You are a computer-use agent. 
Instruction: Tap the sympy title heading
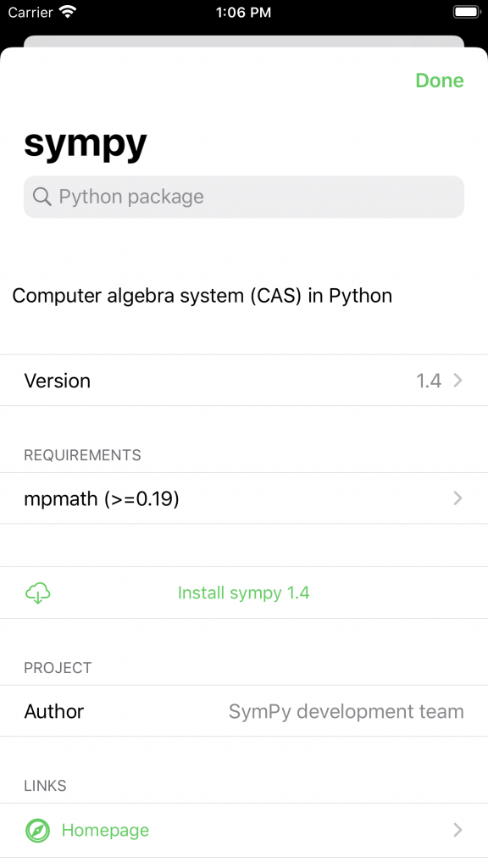tap(85, 142)
